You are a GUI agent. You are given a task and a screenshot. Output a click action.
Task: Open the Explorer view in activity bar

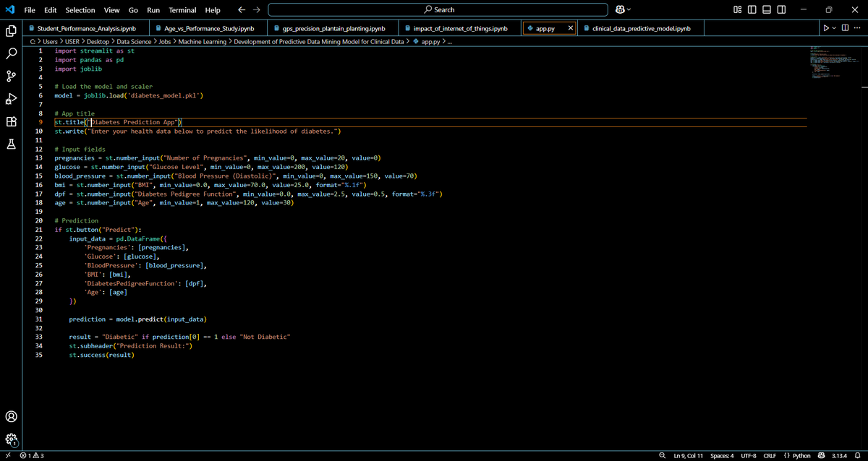click(11, 31)
